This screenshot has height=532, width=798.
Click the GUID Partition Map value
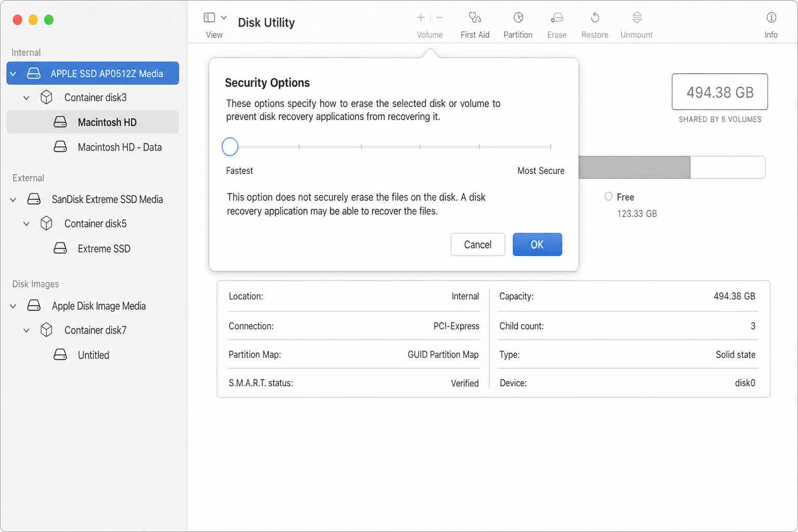click(443, 354)
